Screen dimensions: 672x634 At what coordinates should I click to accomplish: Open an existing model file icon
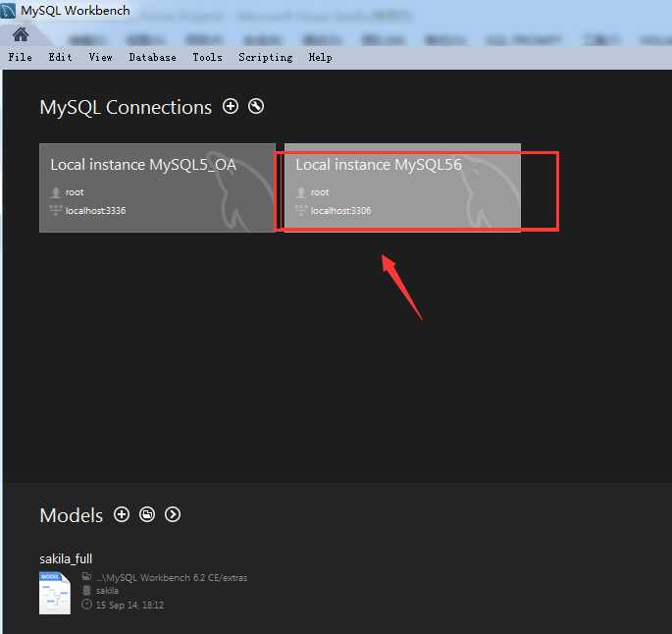(147, 514)
